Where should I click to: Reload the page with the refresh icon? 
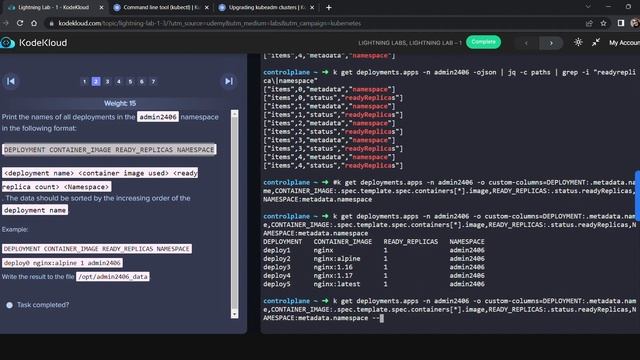20,23
